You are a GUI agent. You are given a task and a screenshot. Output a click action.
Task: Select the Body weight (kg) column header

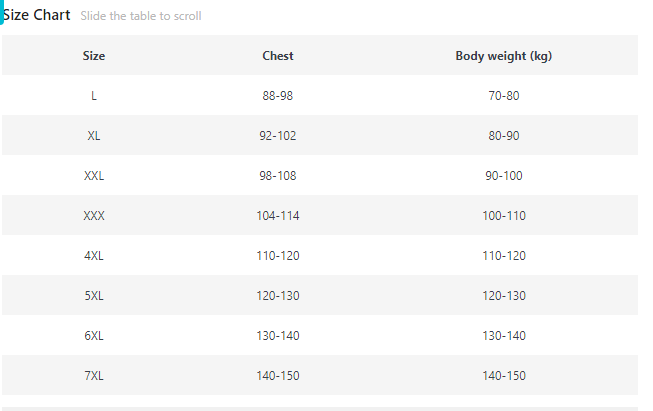click(x=504, y=56)
